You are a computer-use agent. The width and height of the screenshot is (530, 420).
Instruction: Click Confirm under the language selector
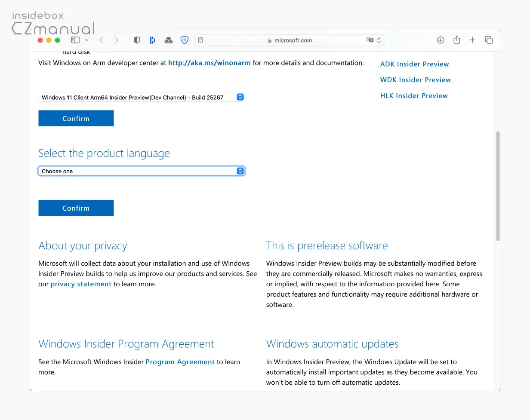(76, 208)
